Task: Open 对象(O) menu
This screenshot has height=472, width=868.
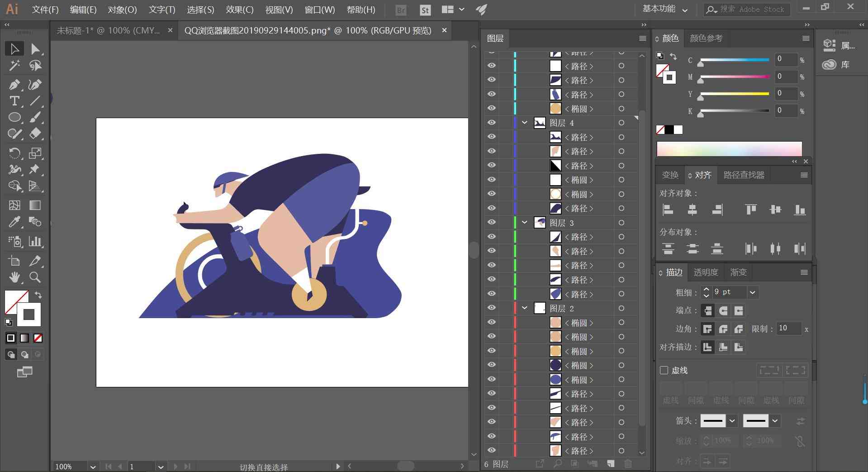Action: point(122,10)
